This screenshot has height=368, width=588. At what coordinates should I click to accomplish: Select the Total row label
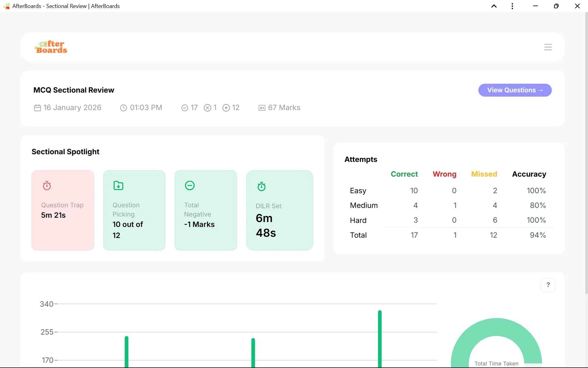tap(358, 235)
